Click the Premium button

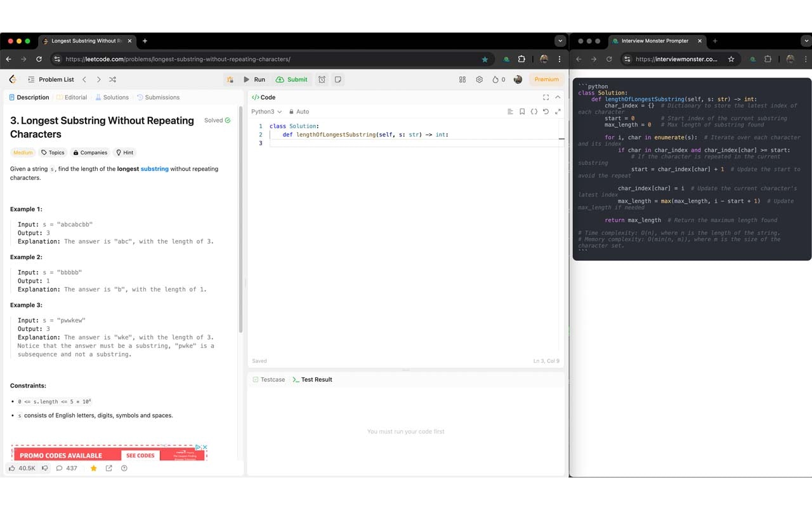click(546, 79)
